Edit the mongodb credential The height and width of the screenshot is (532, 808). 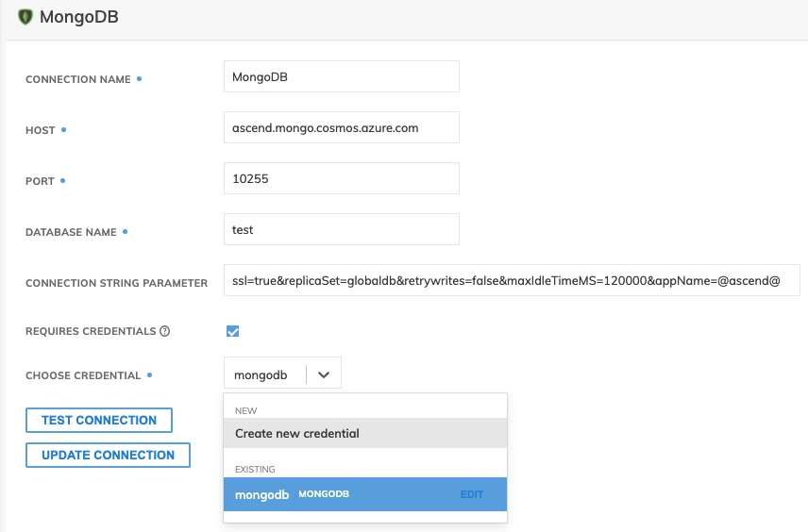(472, 494)
